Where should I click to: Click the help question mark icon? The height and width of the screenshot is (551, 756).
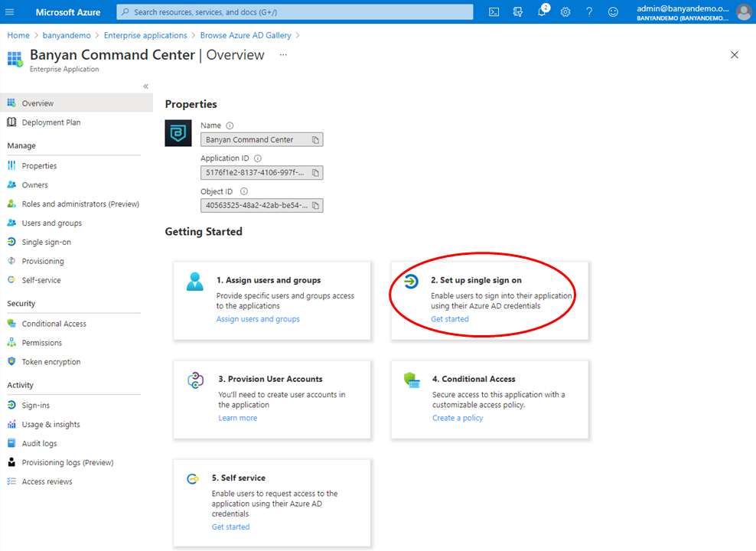tap(589, 12)
